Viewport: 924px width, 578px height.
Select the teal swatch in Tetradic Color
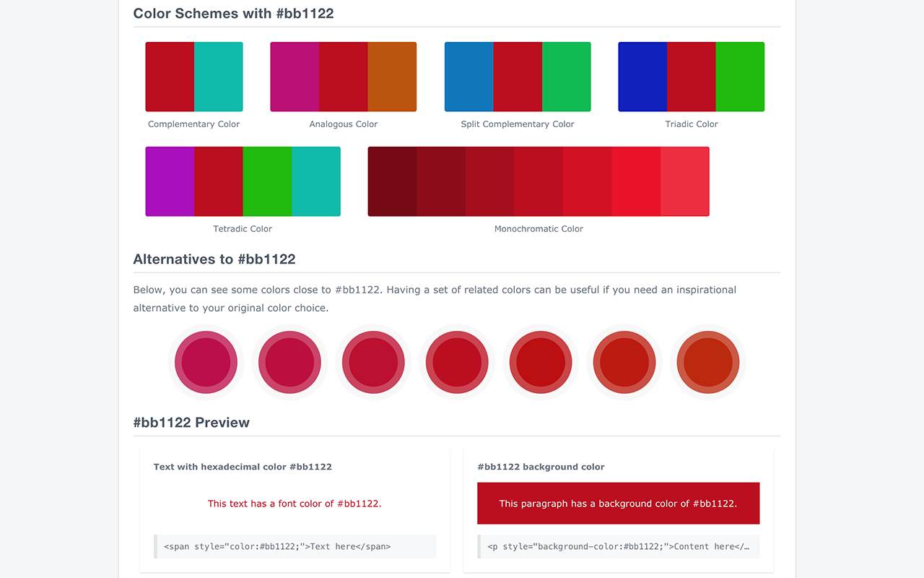[316, 181]
